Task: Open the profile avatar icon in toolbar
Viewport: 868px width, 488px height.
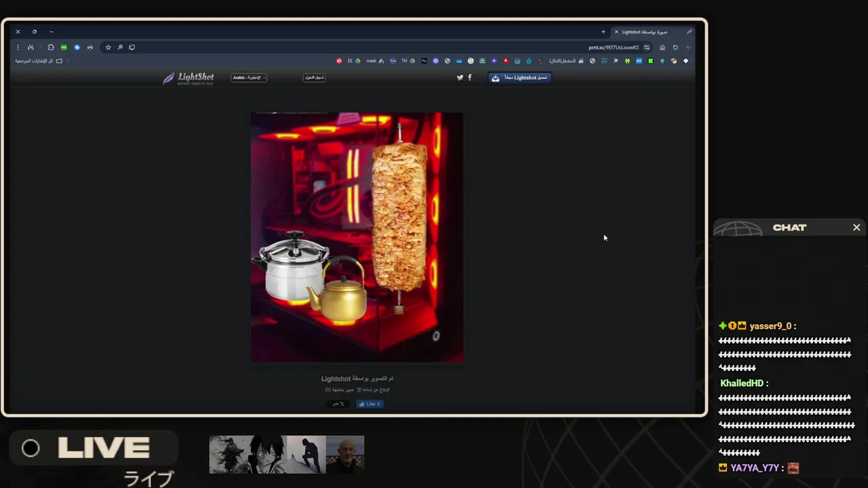Action: tap(31, 47)
